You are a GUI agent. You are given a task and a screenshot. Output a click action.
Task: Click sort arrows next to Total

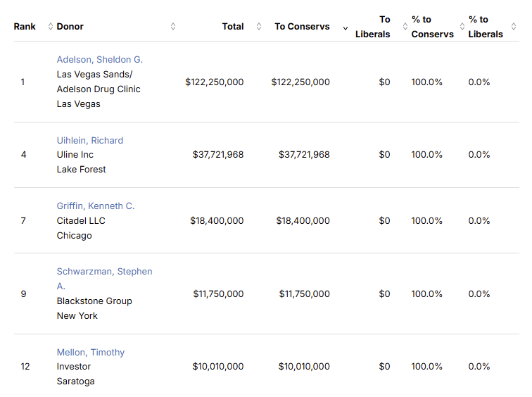(259, 27)
